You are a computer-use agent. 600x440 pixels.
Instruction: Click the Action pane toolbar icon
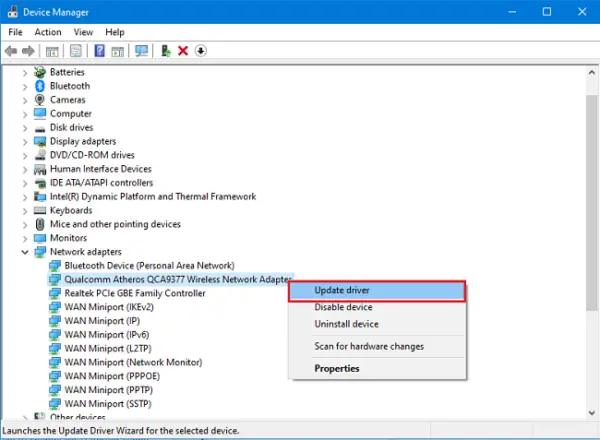[x=118, y=51]
